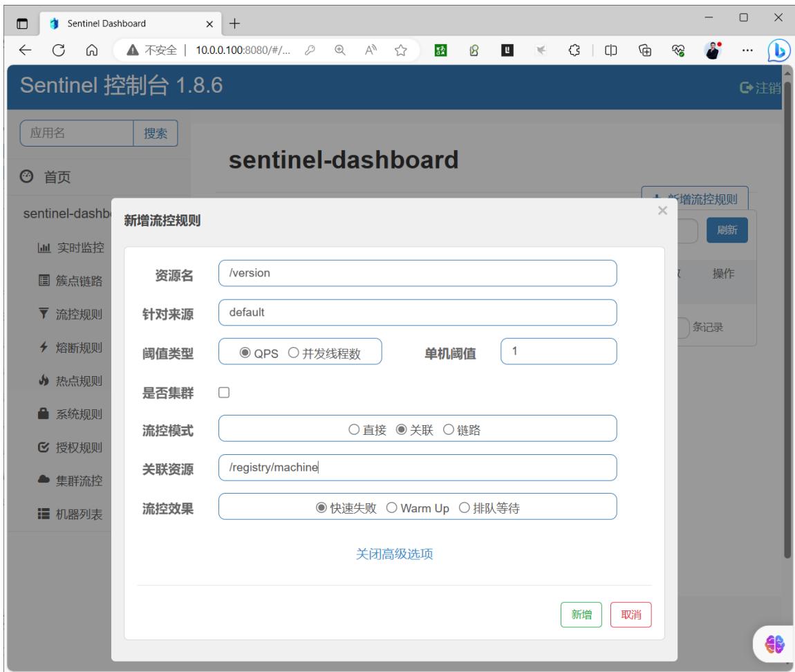Open 首页 in the sidebar
795x672 pixels.
click(57, 177)
